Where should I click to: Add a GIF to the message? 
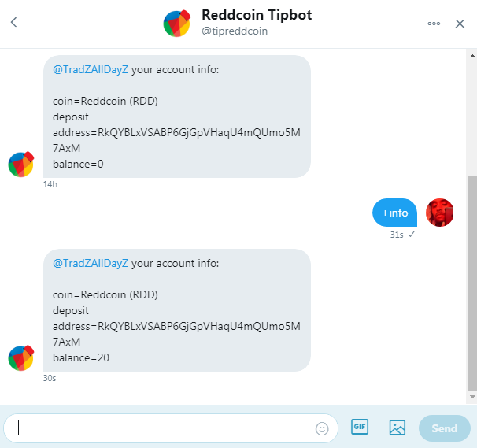click(x=360, y=427)
